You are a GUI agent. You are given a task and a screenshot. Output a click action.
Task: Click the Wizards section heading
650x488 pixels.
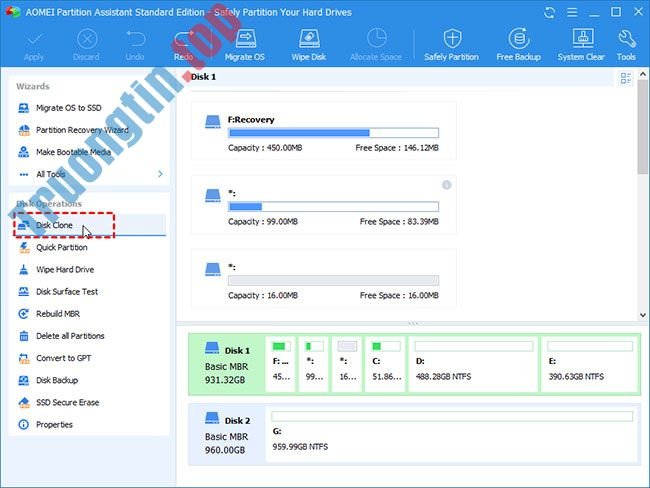point(33,86)
